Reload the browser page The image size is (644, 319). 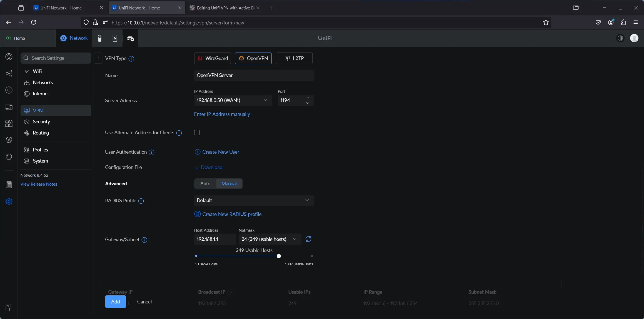coord(34,22)
